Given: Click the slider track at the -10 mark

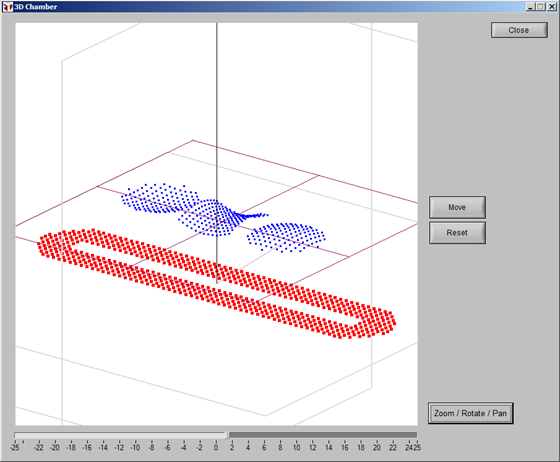Looking at the screenshot, I should [135, 435].
